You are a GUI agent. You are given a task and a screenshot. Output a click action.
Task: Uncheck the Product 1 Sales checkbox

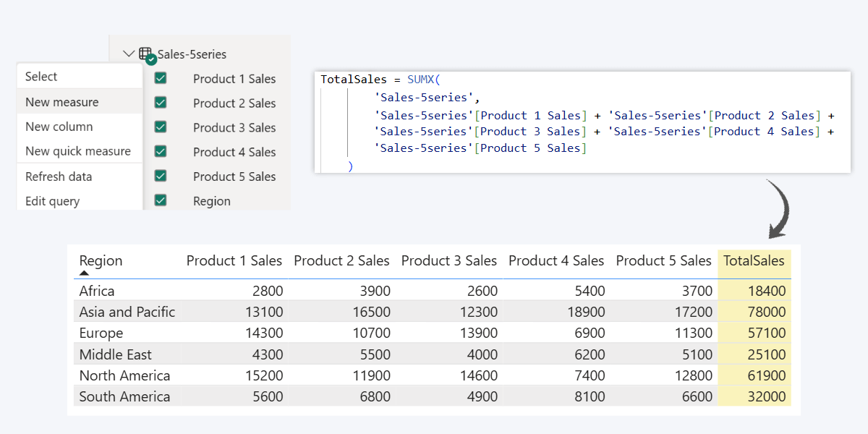(161, 78)
